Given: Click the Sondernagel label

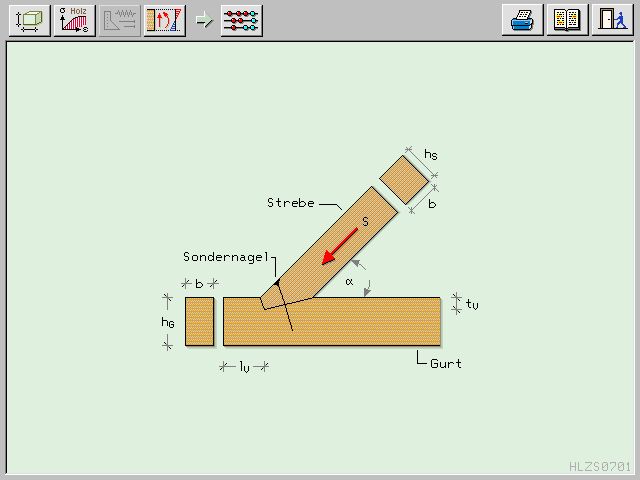Looking at the screenshot, I should [x=227, y=257].
